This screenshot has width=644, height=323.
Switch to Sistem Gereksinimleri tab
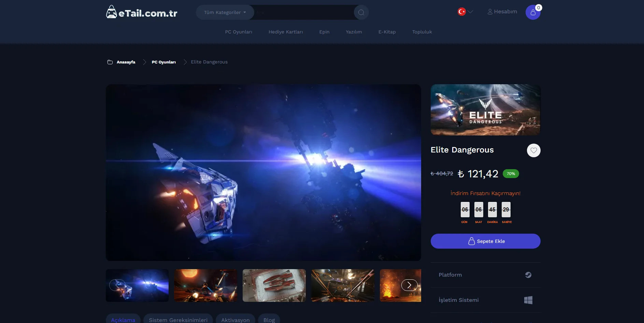tap(178, 319)
